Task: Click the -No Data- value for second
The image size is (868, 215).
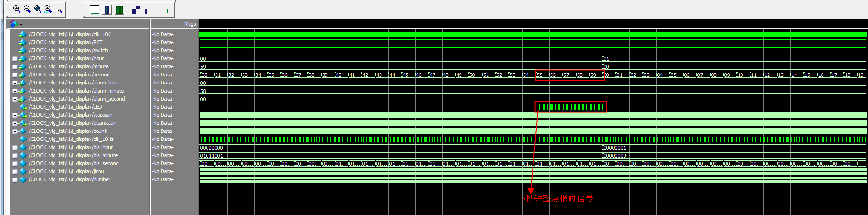Action: (x=163, y=75)
